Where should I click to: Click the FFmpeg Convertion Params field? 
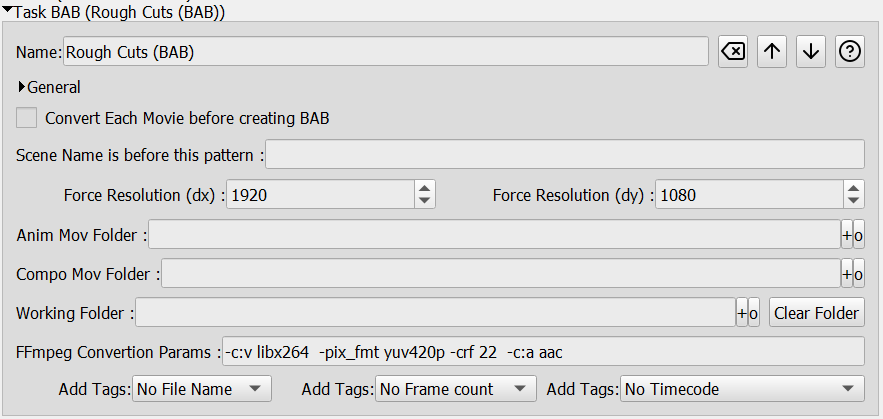(x=543, y=352)
